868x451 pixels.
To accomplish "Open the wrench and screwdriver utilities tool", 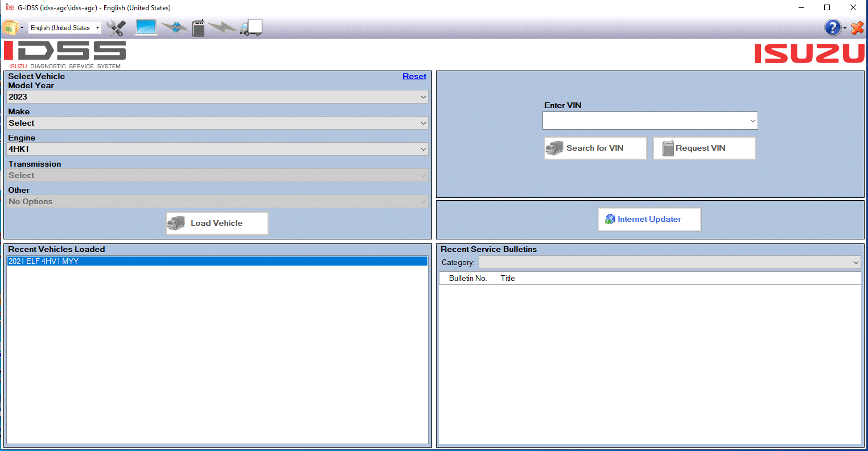I will (x=116, y=28).
